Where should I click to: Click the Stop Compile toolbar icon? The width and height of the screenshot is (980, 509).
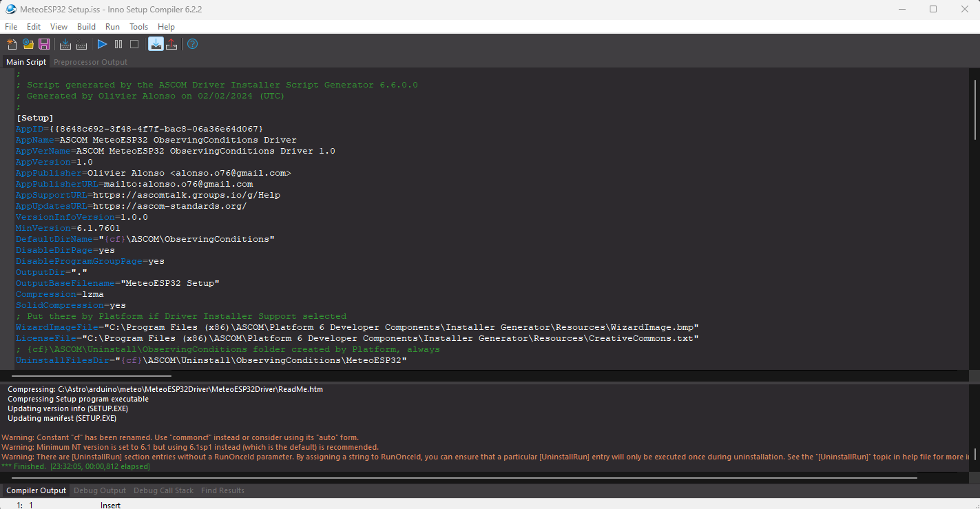tap(81, 44)
